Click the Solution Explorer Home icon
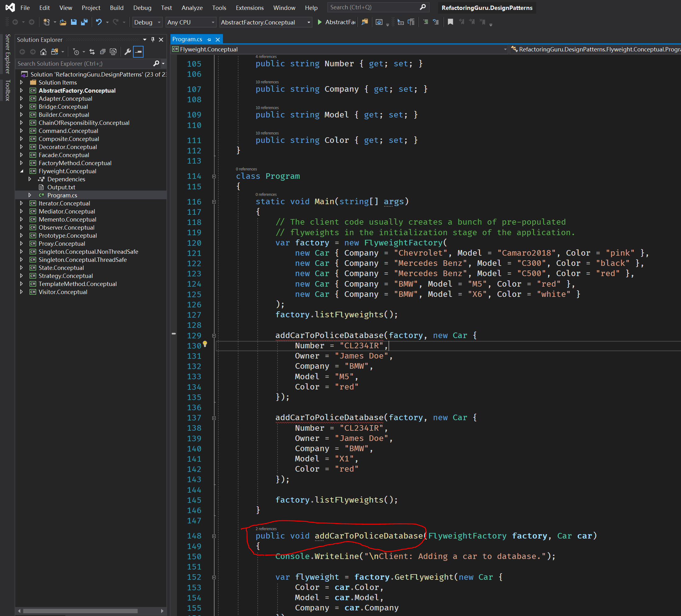 [x=43, y=52]
